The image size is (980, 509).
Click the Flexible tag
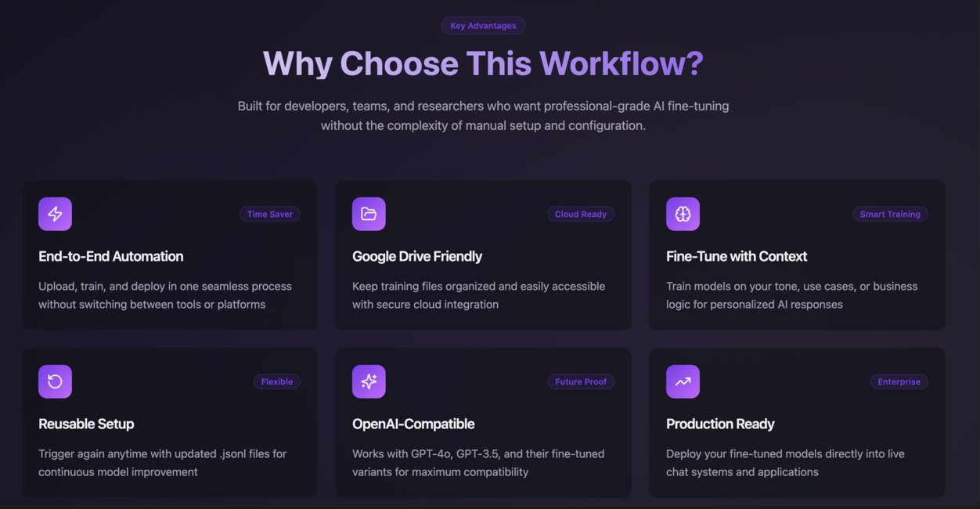pyautogui.click(x=277, y=381)
